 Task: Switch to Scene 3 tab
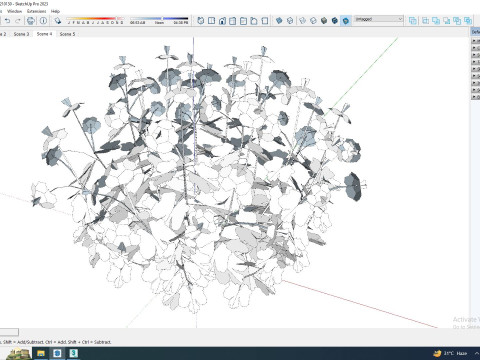click(21, 34)
